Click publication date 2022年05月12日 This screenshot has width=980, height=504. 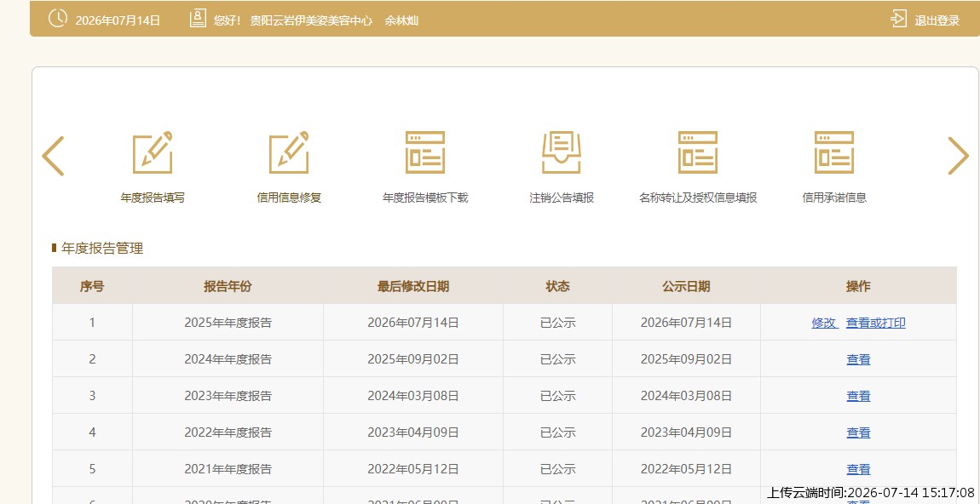[x=686, y=469]
